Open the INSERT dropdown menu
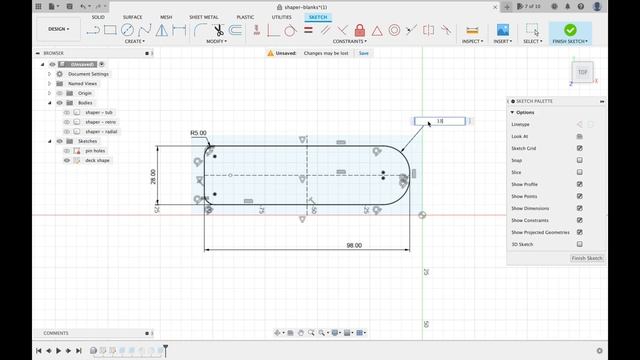 point(502,41)
